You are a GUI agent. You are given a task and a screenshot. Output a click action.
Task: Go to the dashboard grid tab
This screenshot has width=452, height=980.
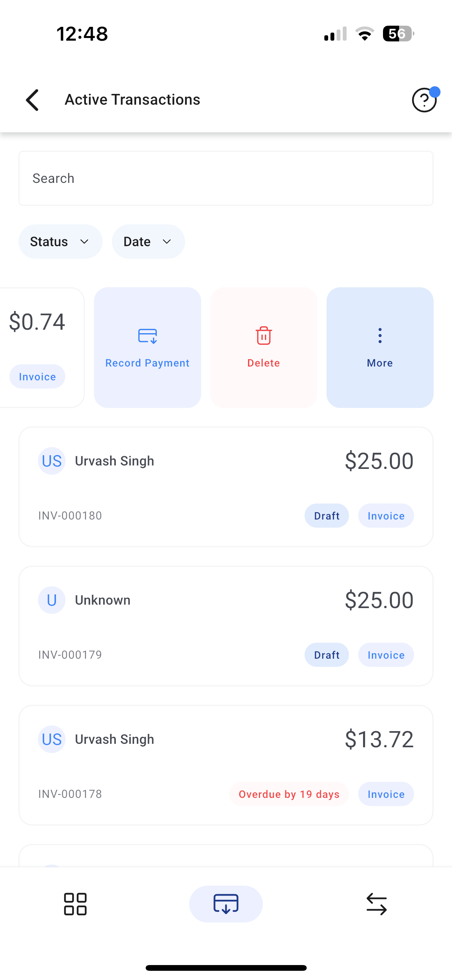[x=75, y=904]
